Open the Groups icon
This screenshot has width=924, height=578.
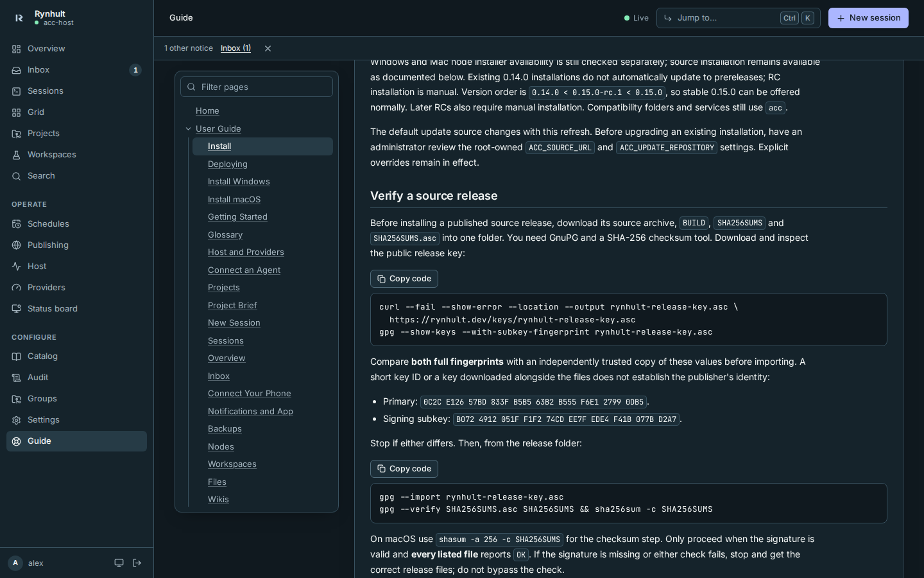[17, 399]
